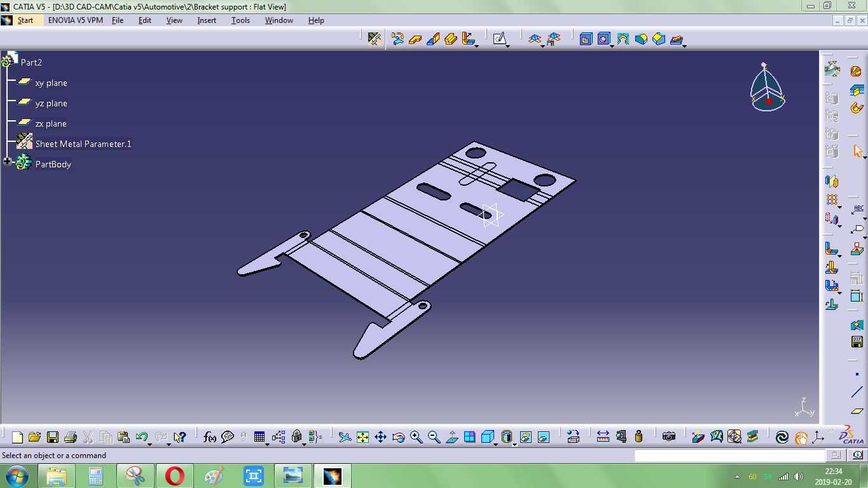The height and width of the screenshot is (488, 868).
Task: Click the Undo icon
Action: (142, 437)
